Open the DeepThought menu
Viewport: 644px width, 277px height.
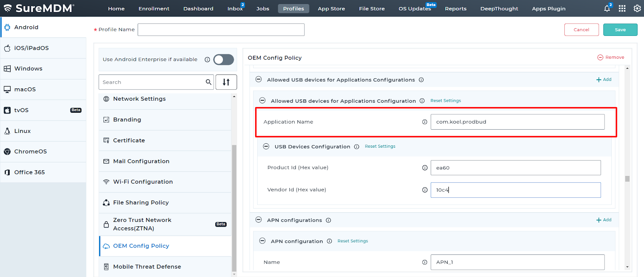click(499, 8)
